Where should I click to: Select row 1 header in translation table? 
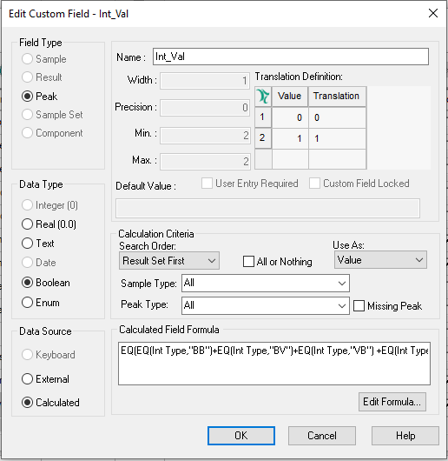tap(263, 117)
